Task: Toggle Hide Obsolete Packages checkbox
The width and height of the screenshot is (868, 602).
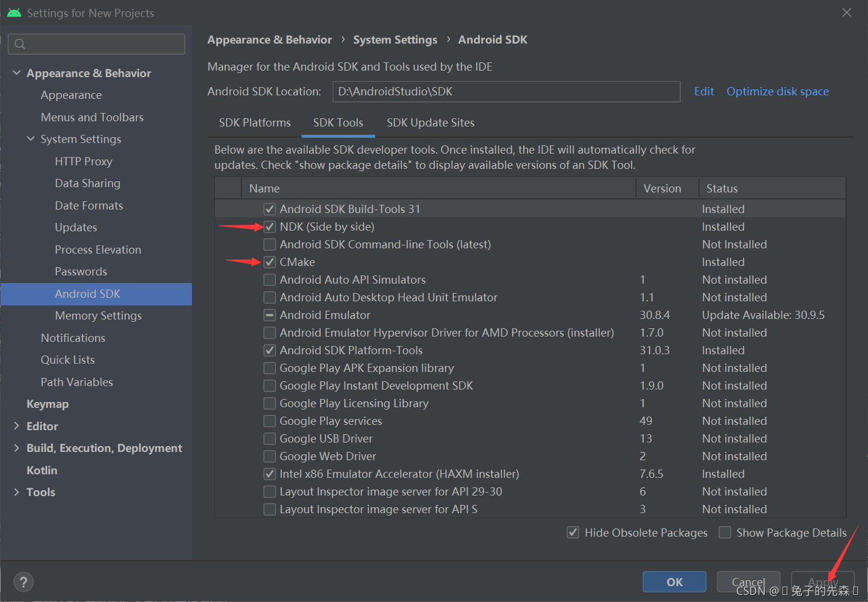Action: click(x=572, y=533)
